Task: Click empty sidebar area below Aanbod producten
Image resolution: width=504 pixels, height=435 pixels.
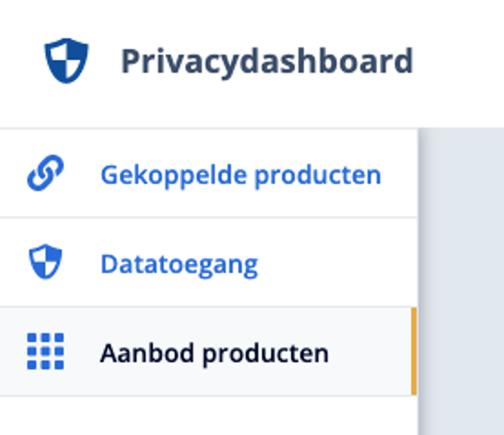Action: click(208, 416)
